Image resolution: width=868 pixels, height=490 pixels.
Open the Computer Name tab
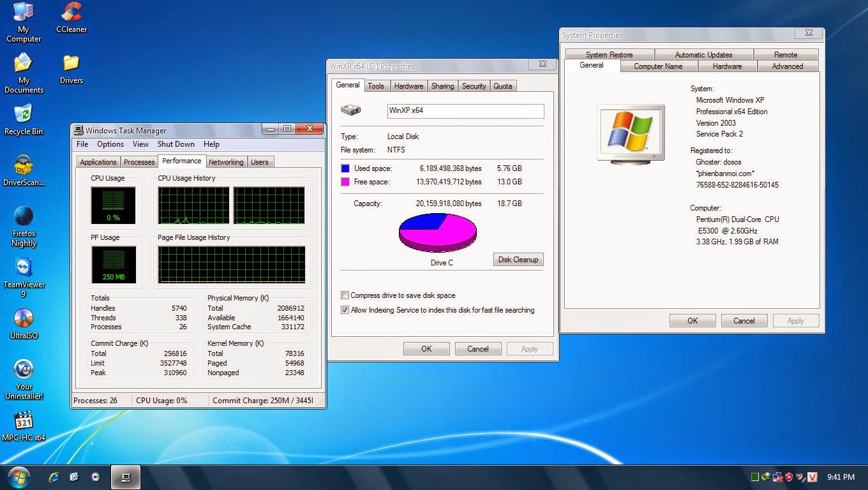pyautogui.click(x=658, y=66)
